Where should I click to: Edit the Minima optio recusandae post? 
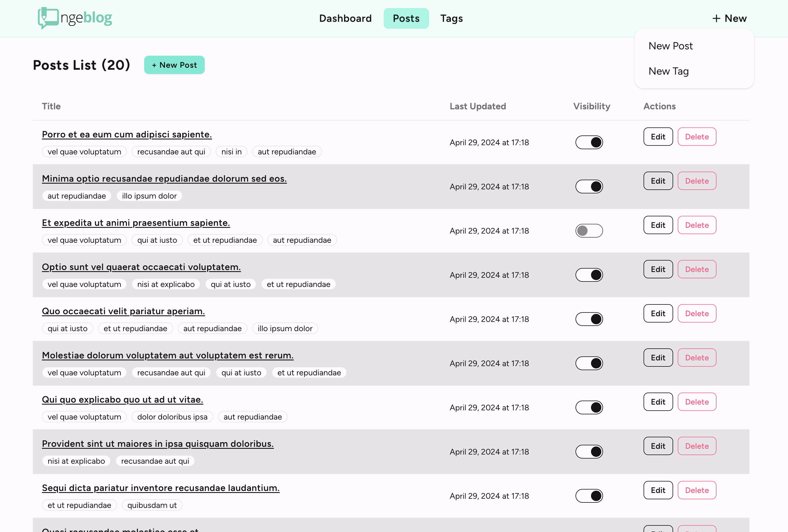(x=658, y=181)
